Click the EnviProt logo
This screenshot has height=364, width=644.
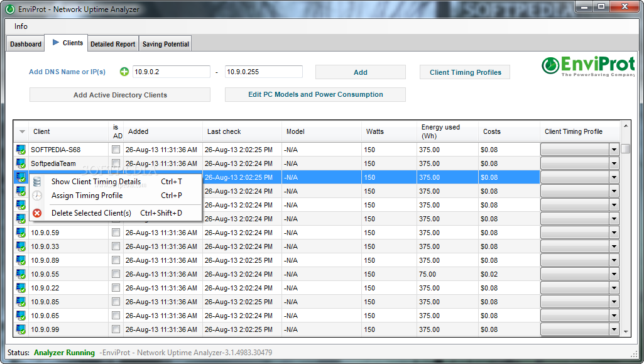(x=587, y=66)
